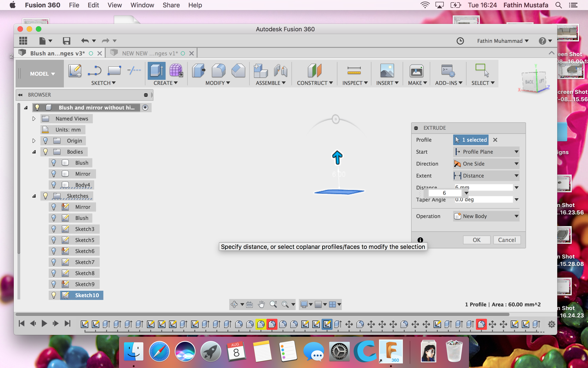
Task: Click the Create Sketch icon
Action: (75, 71)
